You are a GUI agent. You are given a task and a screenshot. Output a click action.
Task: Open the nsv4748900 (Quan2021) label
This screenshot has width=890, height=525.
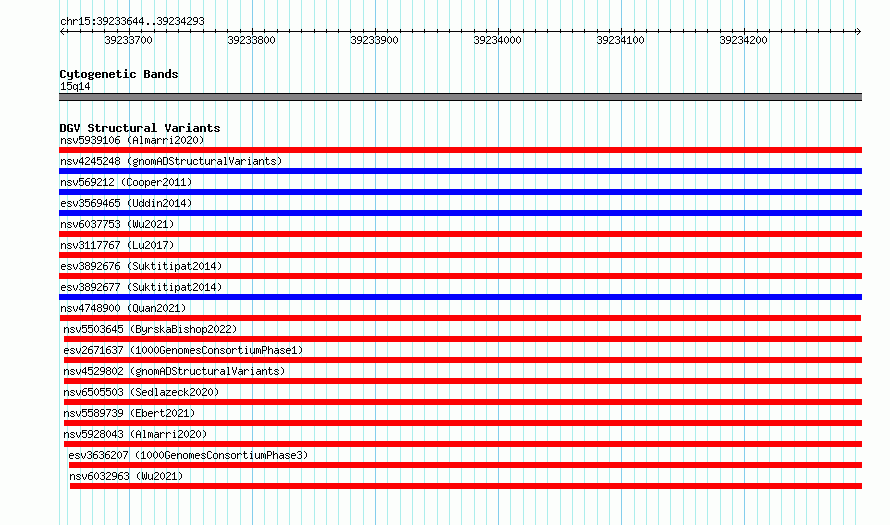(x=123, y=308)
